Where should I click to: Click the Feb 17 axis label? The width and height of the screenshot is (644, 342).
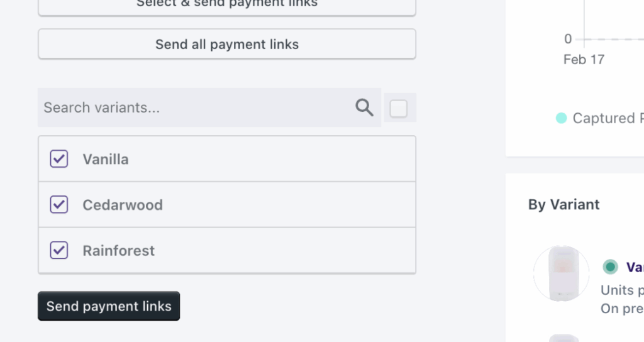coord(584,60)
